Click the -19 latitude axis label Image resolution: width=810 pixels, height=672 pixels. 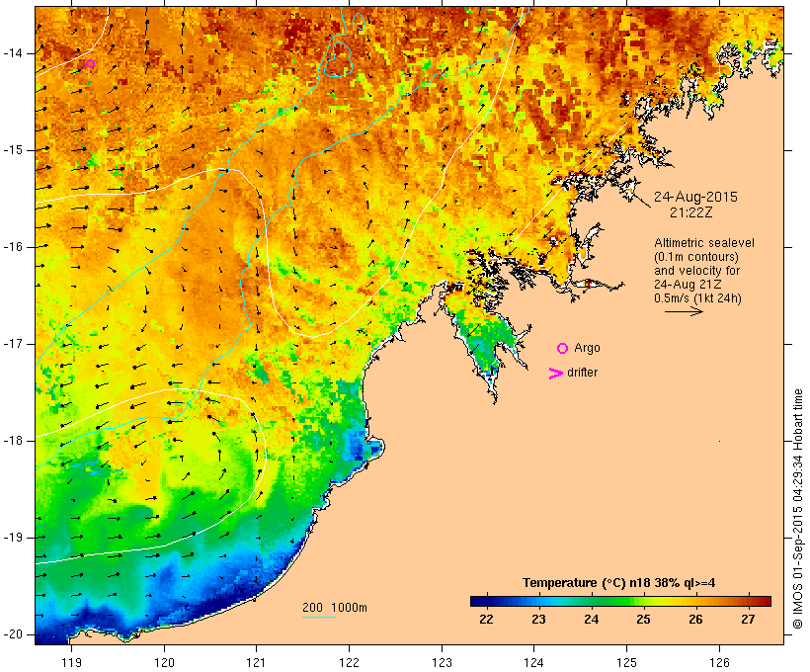(12, 538)
